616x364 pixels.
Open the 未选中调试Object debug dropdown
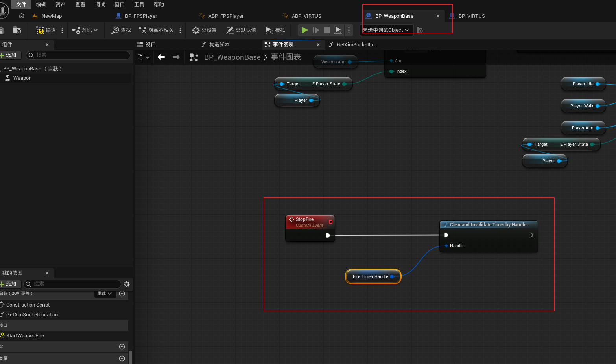click(386, 30)
